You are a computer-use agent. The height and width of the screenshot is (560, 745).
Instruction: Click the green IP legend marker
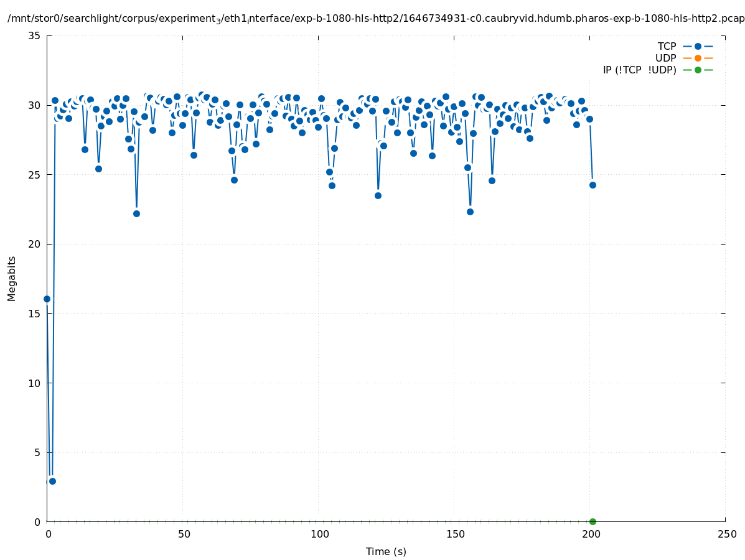click(x=698, y=70)
